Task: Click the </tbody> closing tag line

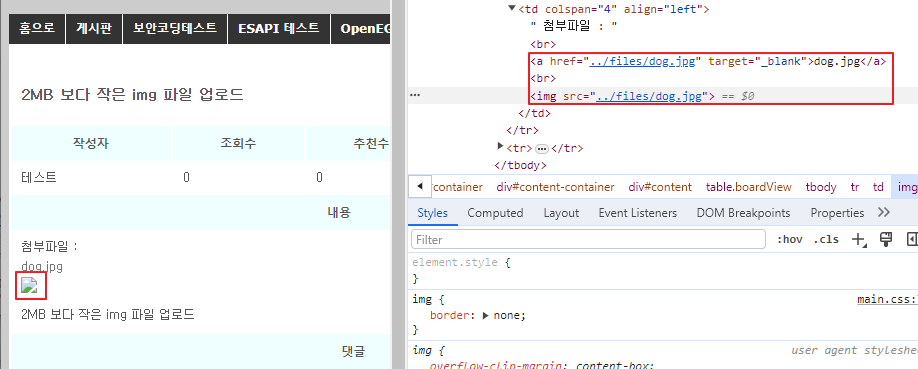Action: (521, 165)
